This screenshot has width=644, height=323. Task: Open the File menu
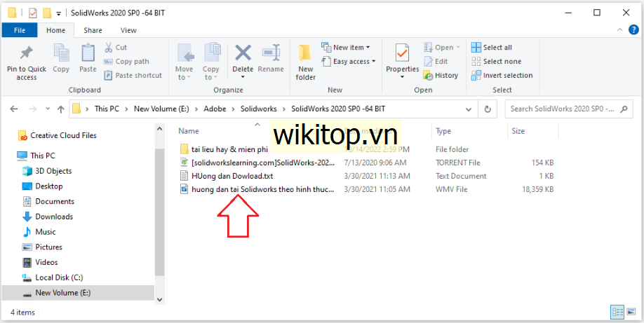(20, 30)
